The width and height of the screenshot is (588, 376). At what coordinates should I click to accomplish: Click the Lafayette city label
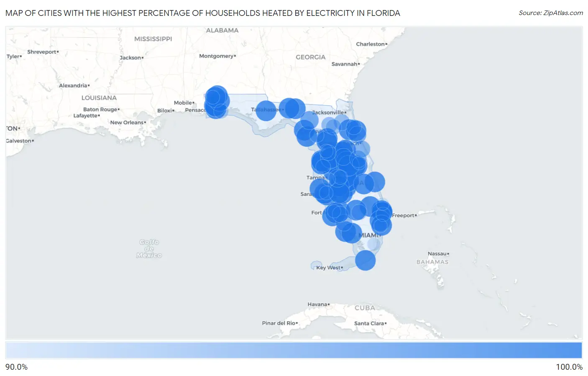pos(87,116)
